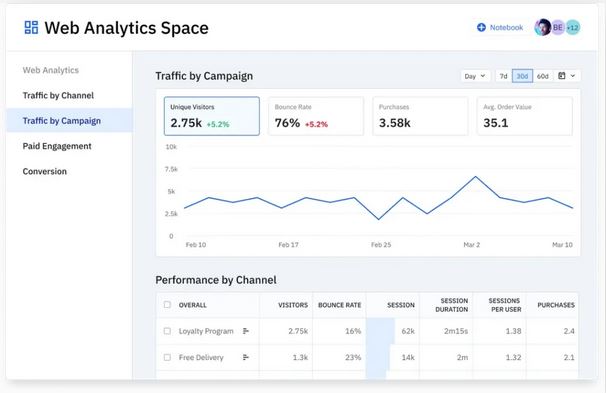Open the Conversion page
Image resolution: width=606 pixels, height=393 pixels.
[44, 171]
